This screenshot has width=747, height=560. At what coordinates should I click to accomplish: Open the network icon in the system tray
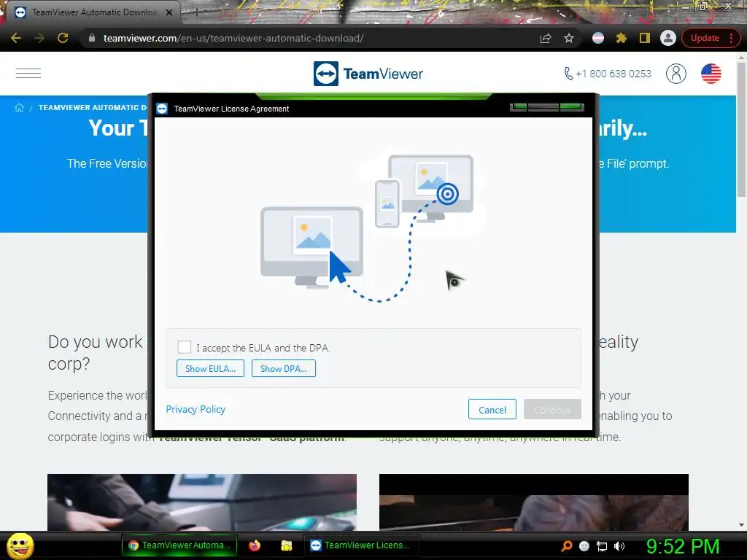click(x=602, y=546)
